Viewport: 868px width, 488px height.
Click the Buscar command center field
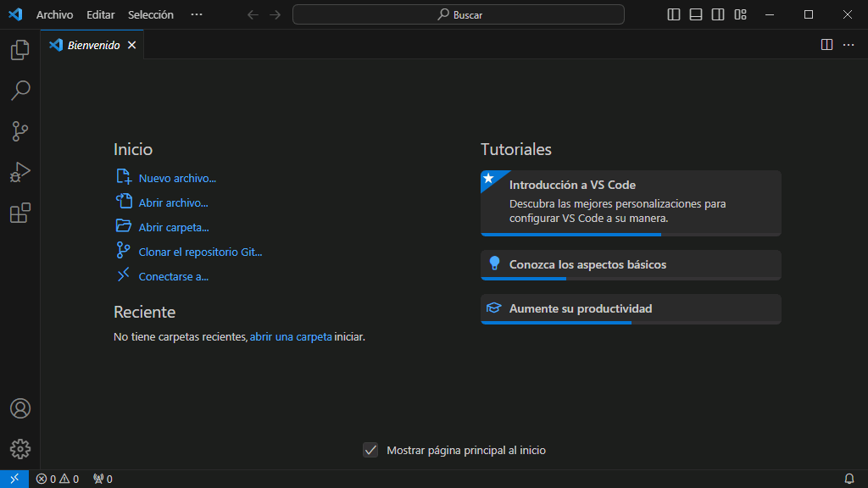(459, 15)
